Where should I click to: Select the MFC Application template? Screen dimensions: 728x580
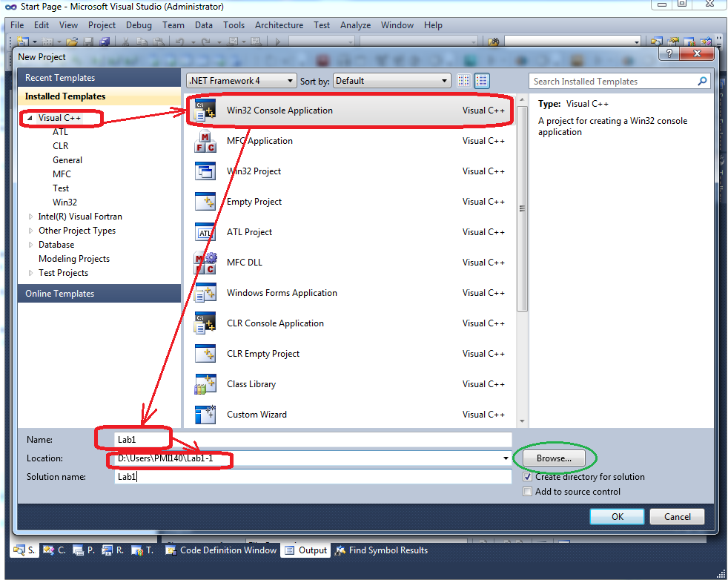350,141
